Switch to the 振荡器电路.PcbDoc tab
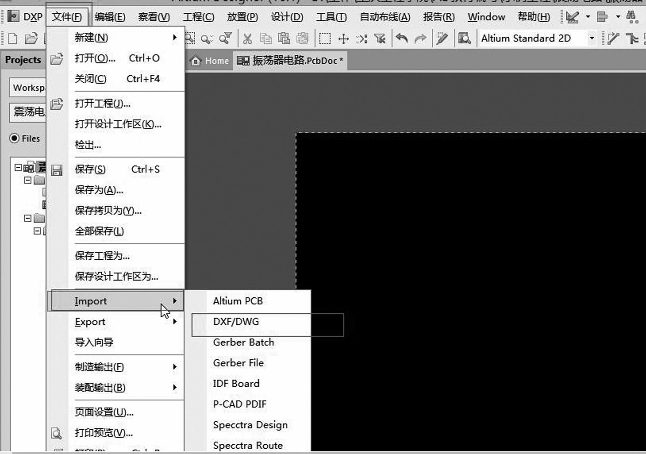This screenshot has width=646, height=454. 290,61
